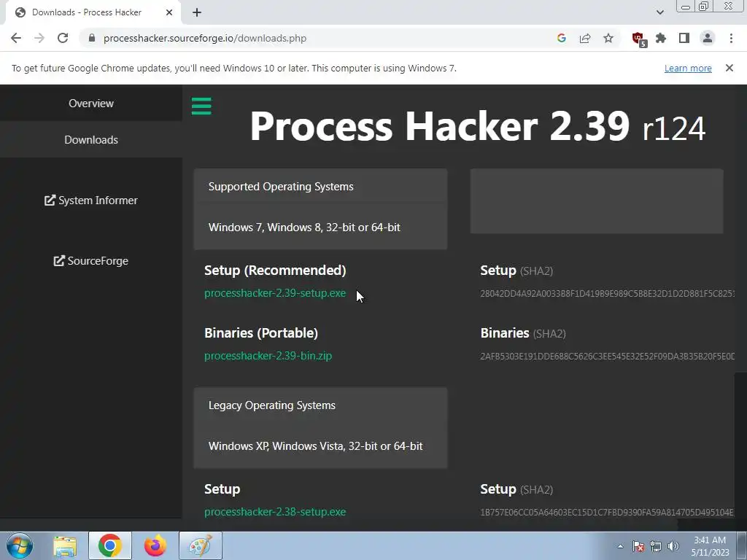
Task: Click the volume speaker tray icon
Action: [x=673, y=546]
